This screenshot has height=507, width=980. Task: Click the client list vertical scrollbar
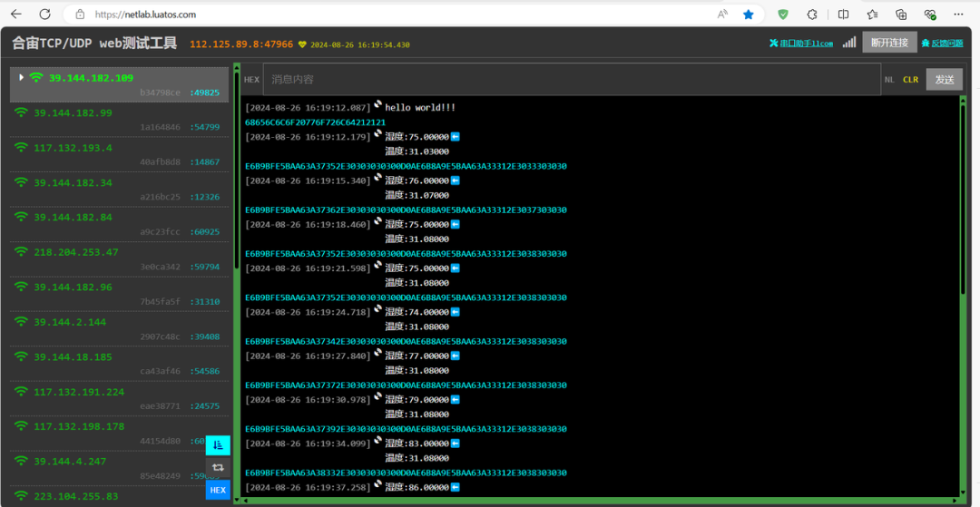click(237, 169)
